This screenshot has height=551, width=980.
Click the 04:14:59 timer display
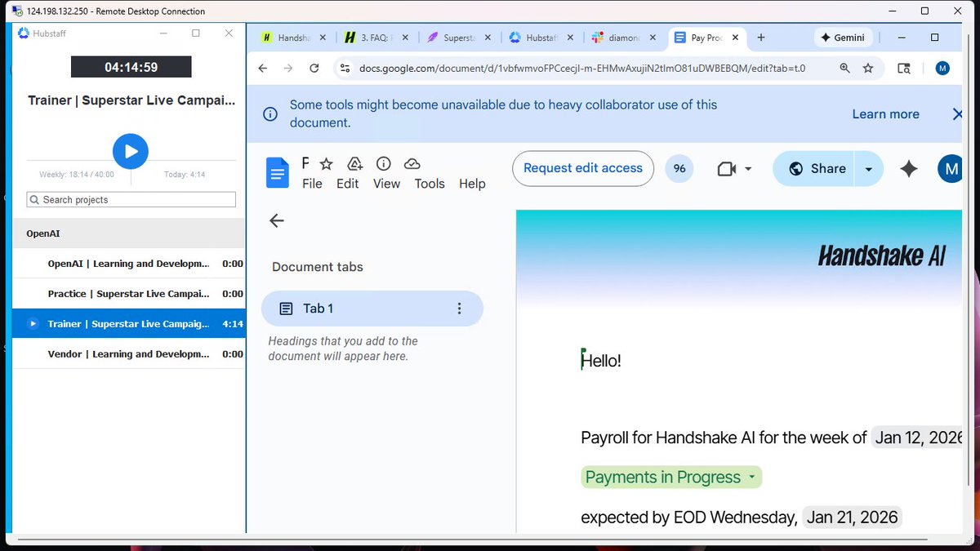(x=131, y=67)
